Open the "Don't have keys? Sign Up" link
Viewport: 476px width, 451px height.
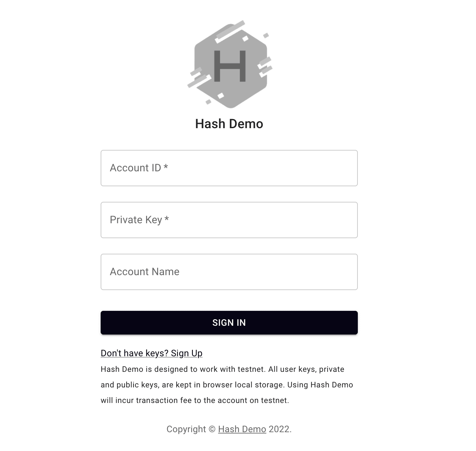pos(152,353)
